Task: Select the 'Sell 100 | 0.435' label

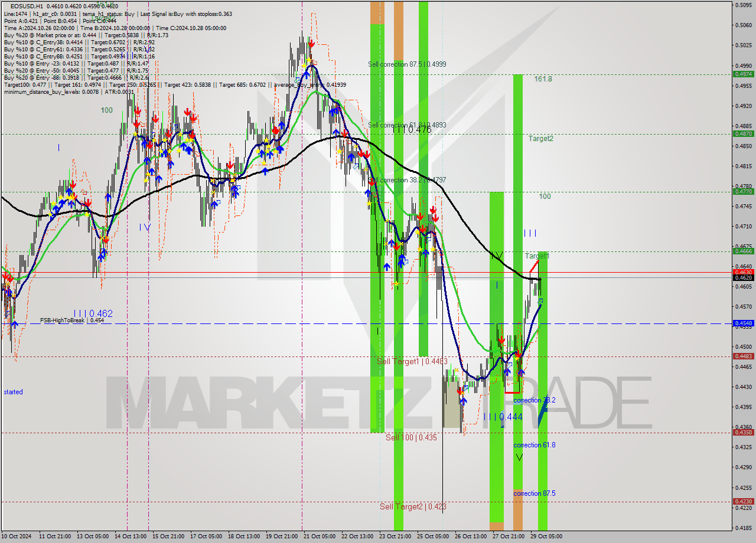Action: pyautogui.click(x=411, y=437)
